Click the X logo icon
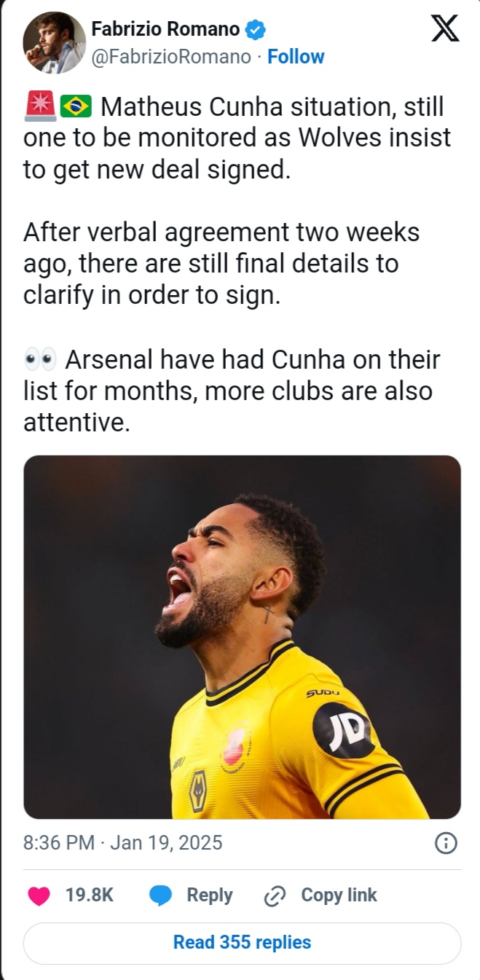480x980 pixels. 445,28
